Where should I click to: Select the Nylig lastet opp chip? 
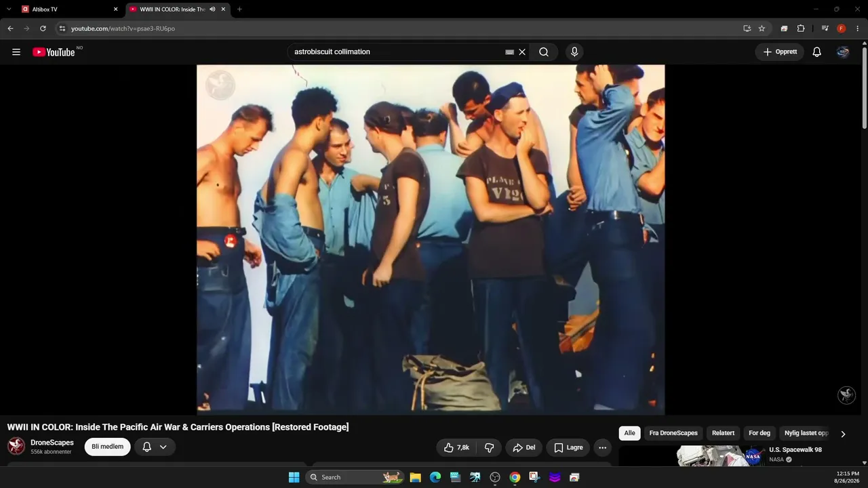point(806,433)
